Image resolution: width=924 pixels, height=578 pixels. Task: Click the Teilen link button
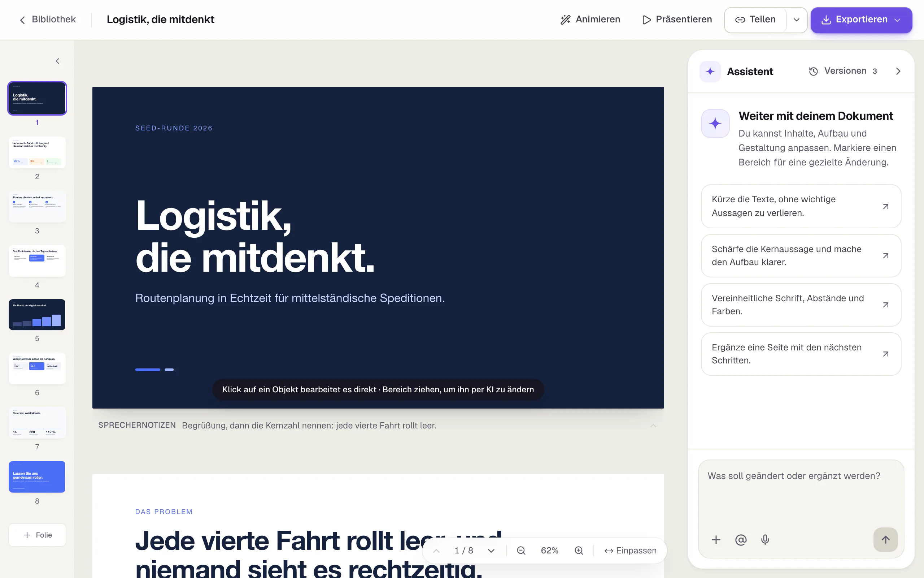[755, 20]
